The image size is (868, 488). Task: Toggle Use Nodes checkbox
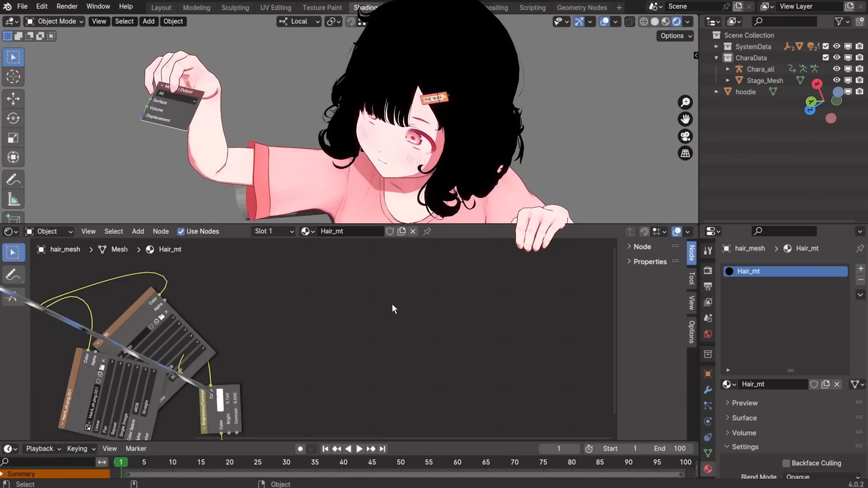(181, 231)
